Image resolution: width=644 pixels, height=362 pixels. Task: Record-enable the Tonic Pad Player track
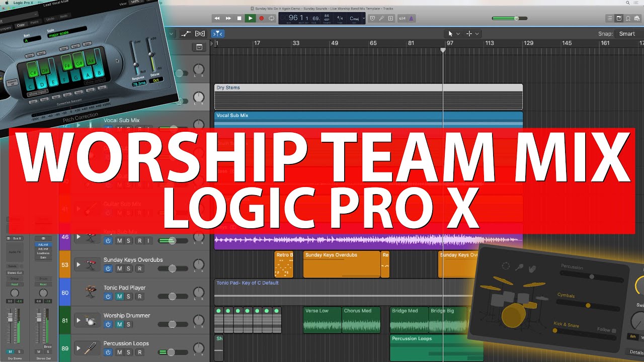140,297
